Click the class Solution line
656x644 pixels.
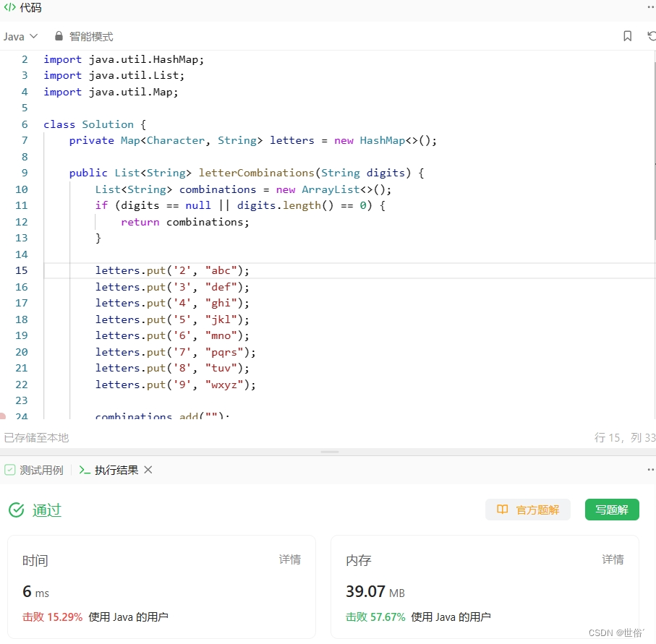tap(95, 124)
